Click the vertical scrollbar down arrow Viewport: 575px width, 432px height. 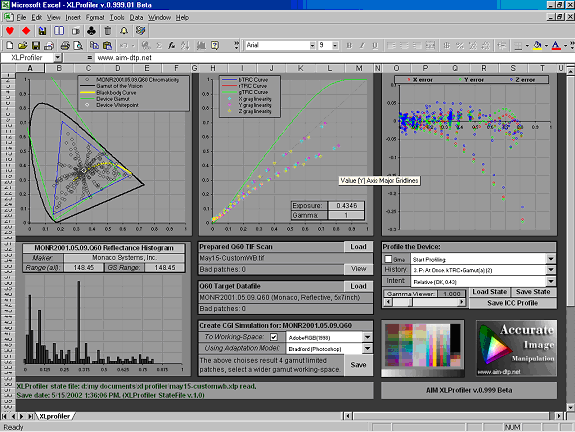coord(570,407)
